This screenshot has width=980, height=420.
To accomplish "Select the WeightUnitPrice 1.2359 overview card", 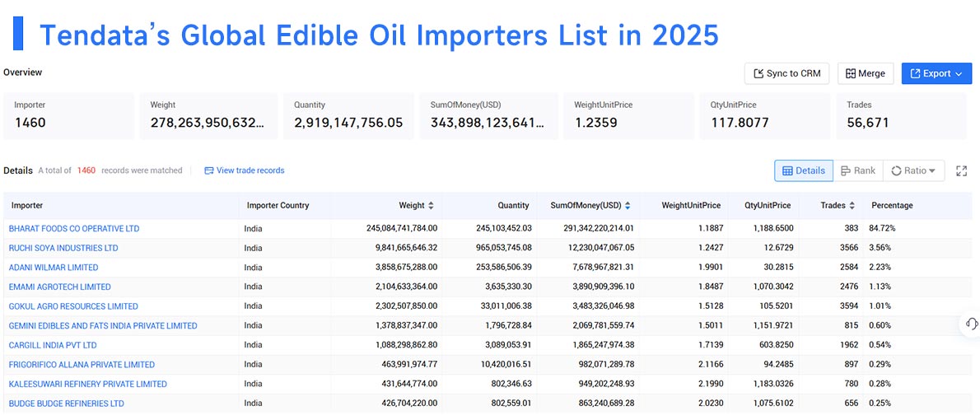I will 628,115.
